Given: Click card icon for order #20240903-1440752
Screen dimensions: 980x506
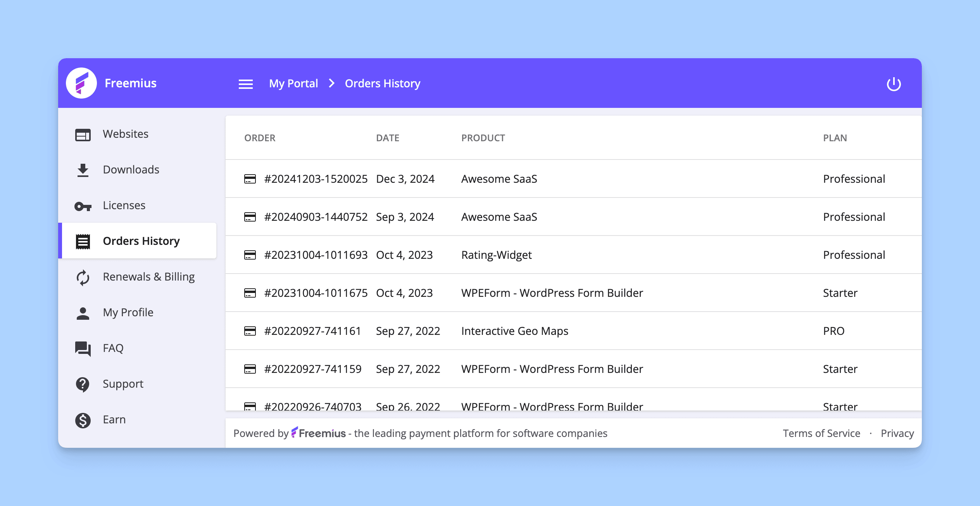Looking at the screenshot, I should tap(250, 217).
